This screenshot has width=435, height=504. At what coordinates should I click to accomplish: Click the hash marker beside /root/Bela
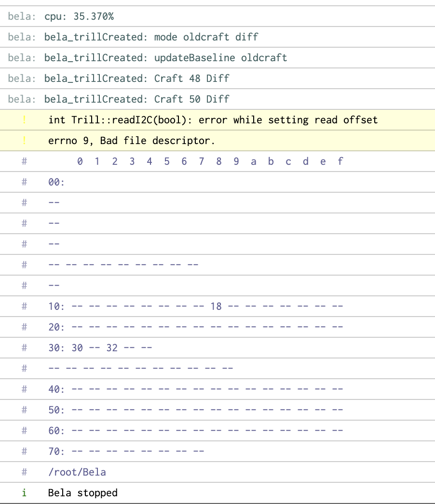(x=24, y=472)
